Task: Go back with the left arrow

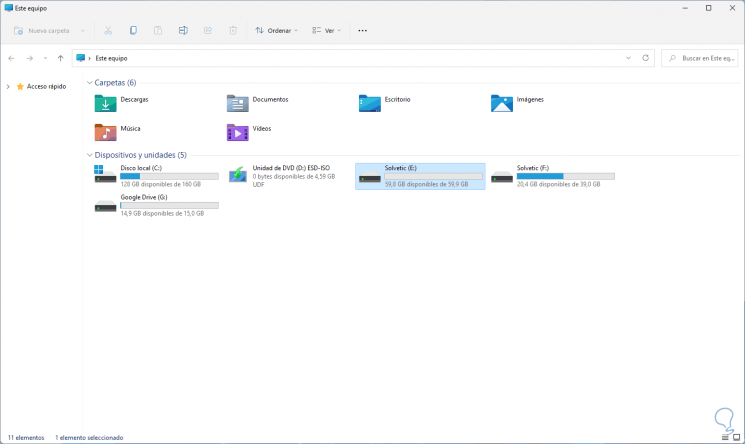Action: [x=11, y=58]
